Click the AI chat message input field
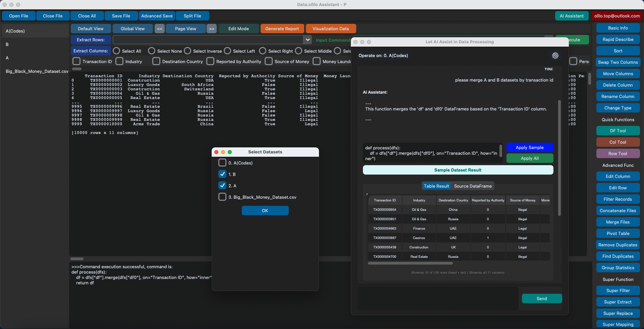The width and height of the screenshot is (644, 329). [x=436, y=298]
